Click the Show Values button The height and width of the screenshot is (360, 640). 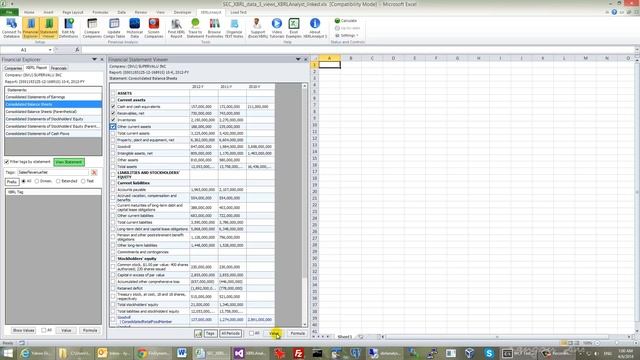[x=23, y=330]
